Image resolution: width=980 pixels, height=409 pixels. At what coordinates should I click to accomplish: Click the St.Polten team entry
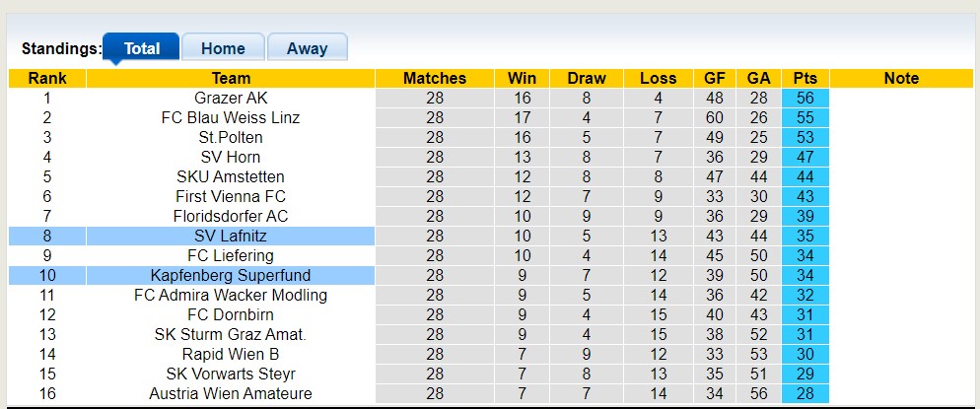[231, 137]
